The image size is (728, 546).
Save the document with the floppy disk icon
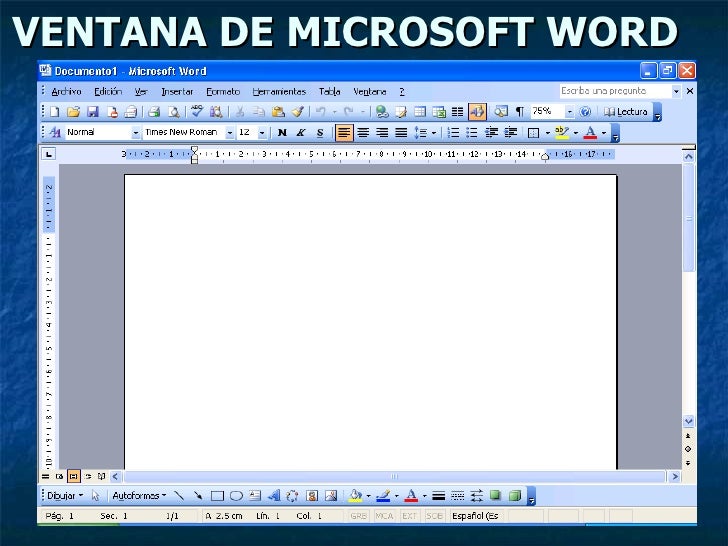pyautogui.click(x=93, y=112)
